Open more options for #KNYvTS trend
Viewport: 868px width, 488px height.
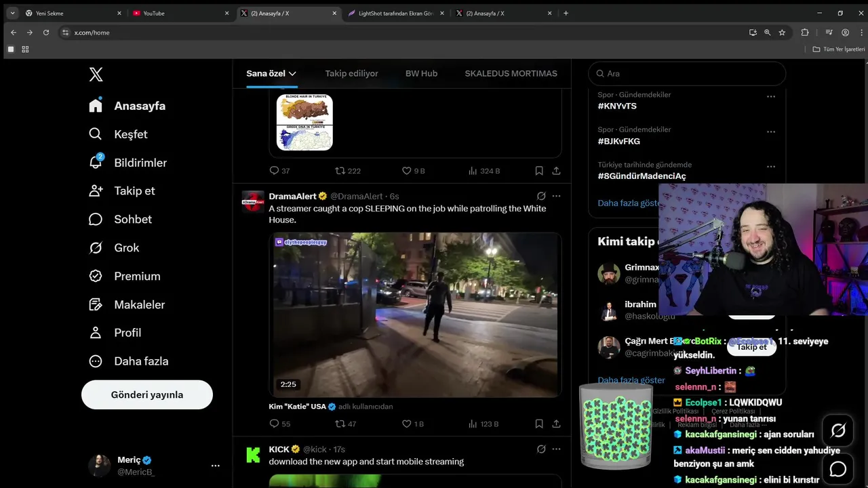[x=771, y=96]
